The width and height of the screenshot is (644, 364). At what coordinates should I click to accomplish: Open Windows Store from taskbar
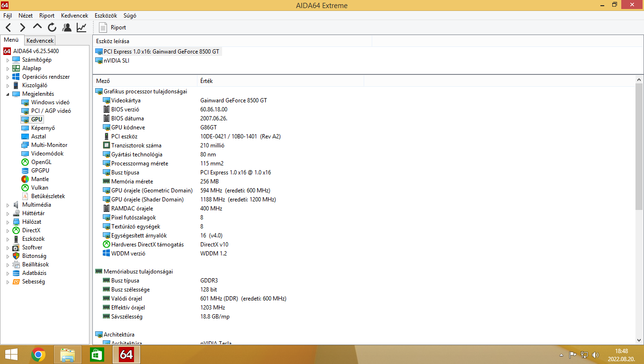tap(97, 355)
